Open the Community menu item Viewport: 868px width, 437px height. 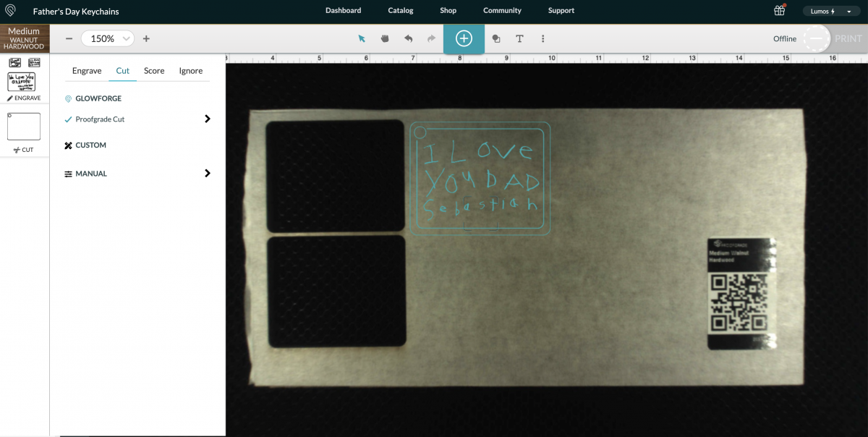point(502,11)
